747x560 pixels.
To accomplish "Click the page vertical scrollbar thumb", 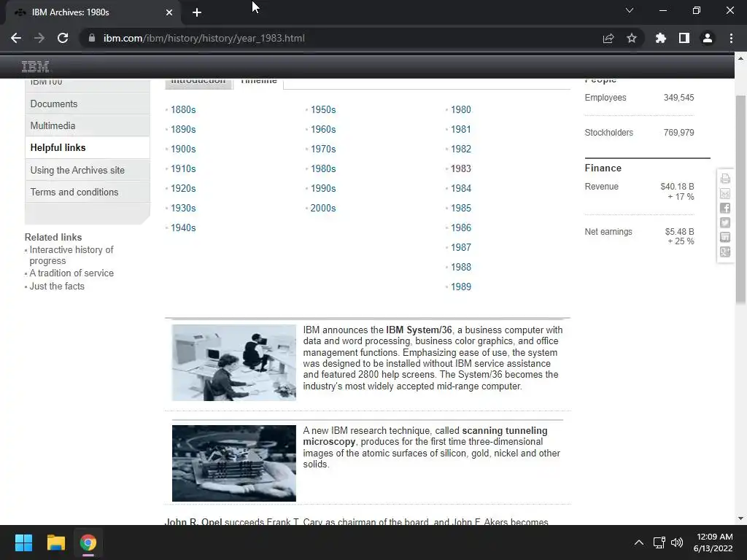I will [x=740, y=199].
